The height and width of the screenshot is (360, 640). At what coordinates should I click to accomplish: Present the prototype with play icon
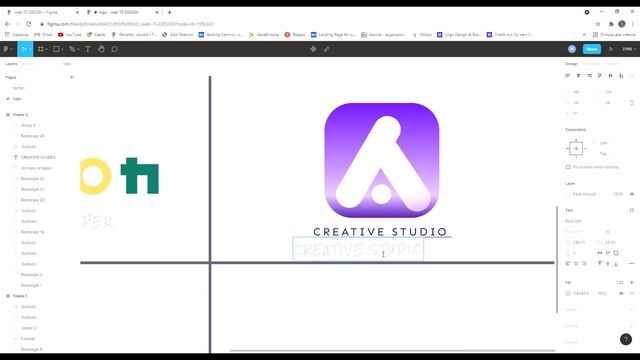click(x=611, y=49)
